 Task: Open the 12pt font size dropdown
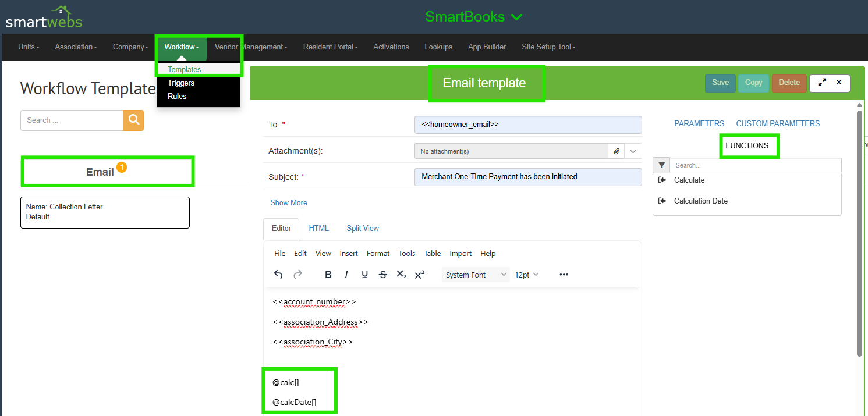coord(526,275)
